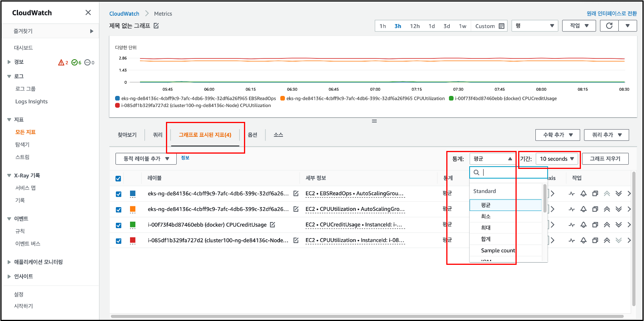Screen dimensions: 644x321
Task: Edit label of i-085df1b329fa727d2 row
Action: point(296,240)
